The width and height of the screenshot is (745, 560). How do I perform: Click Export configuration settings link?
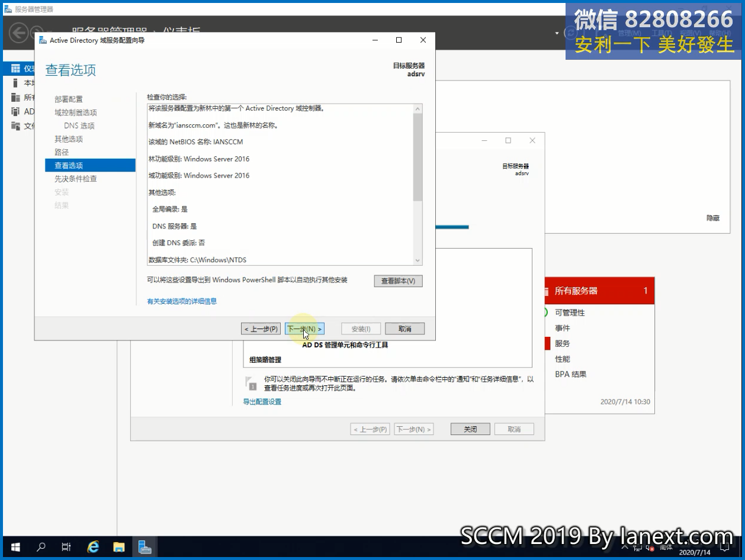[262, 402]
